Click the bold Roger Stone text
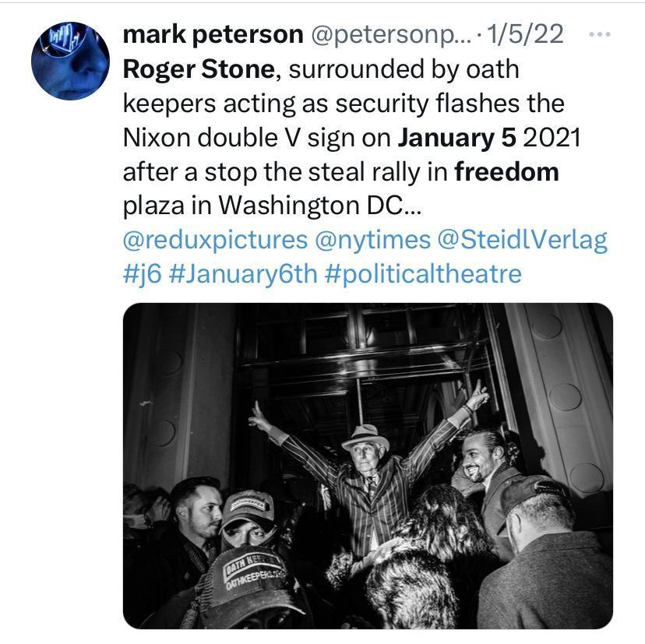This screenshot has width=645, height=644. pos(199,69)
